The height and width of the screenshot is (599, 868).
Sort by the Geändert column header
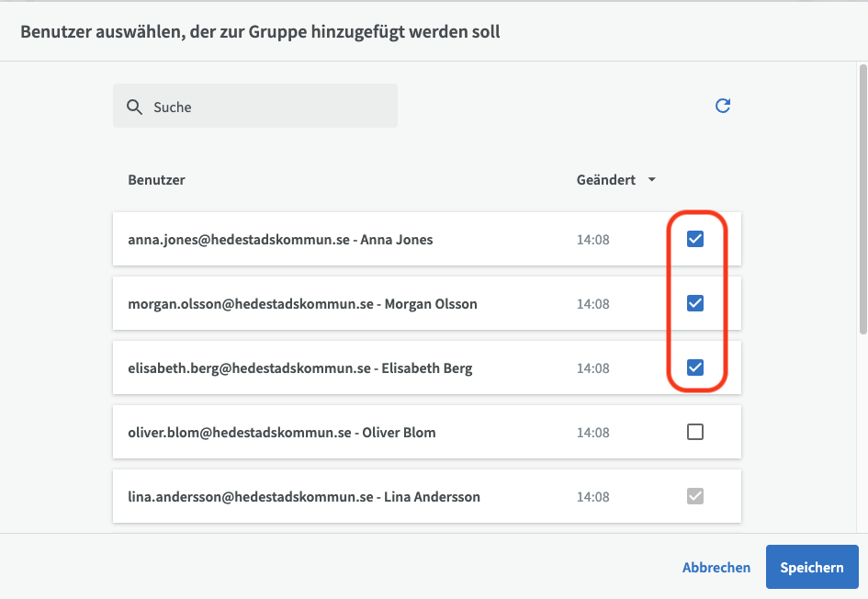[605, 180]
